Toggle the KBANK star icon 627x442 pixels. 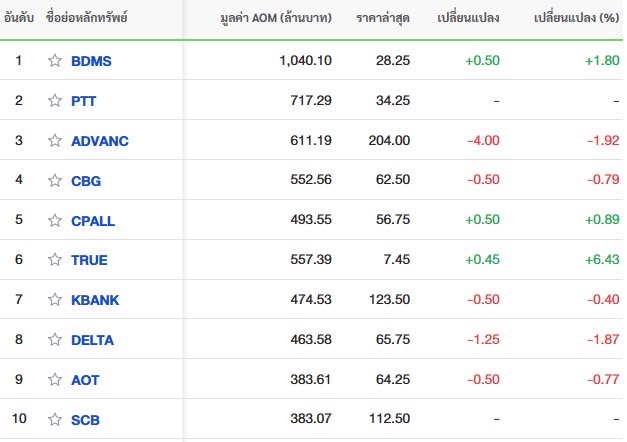(55, 300)
